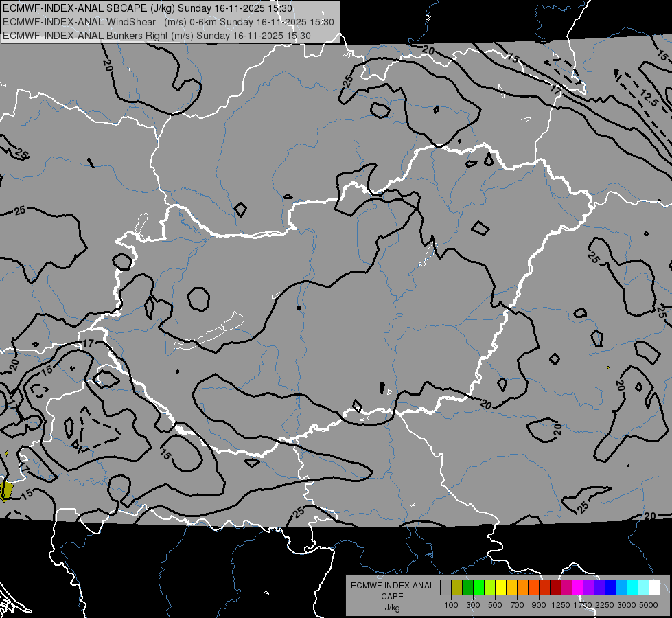Click the 3000 legend tick label

[627, 605]
